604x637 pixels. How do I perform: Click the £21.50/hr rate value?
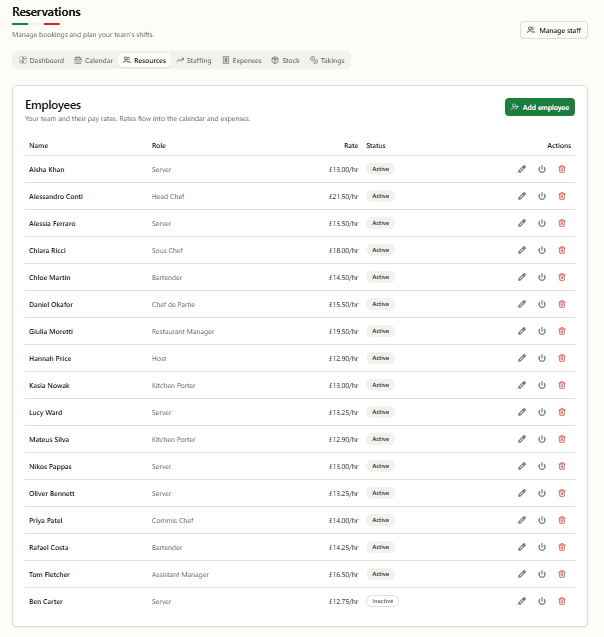pyautogui.click(x=343, y=197)
